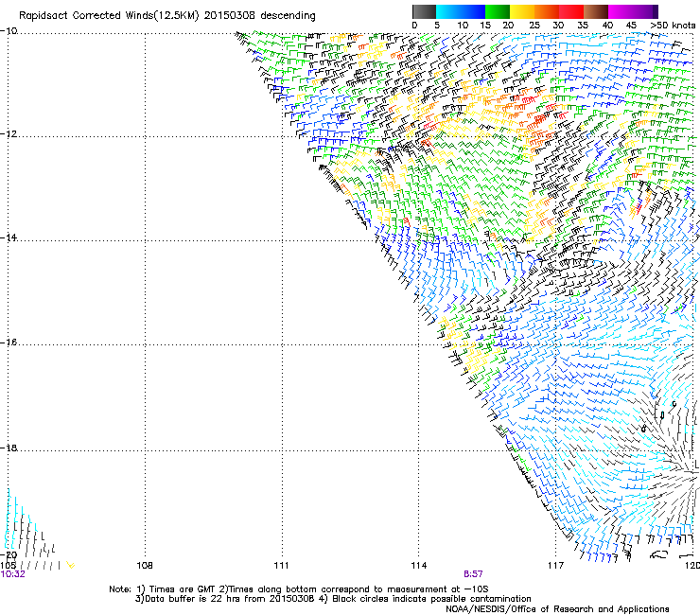Click the '-16' latitude axis label
This screenshot has height=615, width=700.
point(9,343)
